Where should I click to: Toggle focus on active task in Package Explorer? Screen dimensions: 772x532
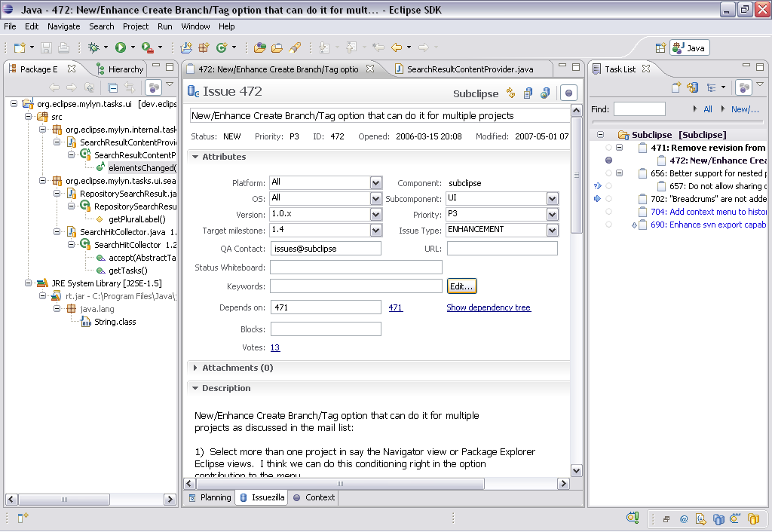[x=153, y=87]
